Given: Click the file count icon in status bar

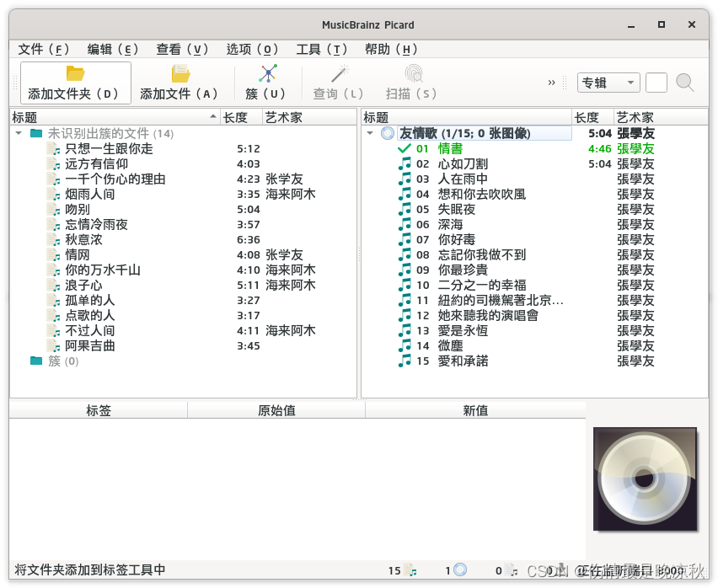Looking at the screenshot, I should (410, 570).
